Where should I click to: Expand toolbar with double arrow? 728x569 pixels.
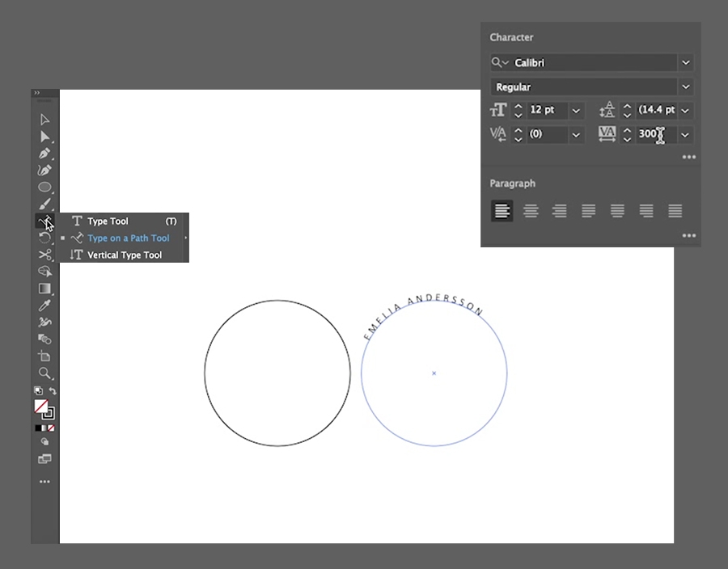36,93
